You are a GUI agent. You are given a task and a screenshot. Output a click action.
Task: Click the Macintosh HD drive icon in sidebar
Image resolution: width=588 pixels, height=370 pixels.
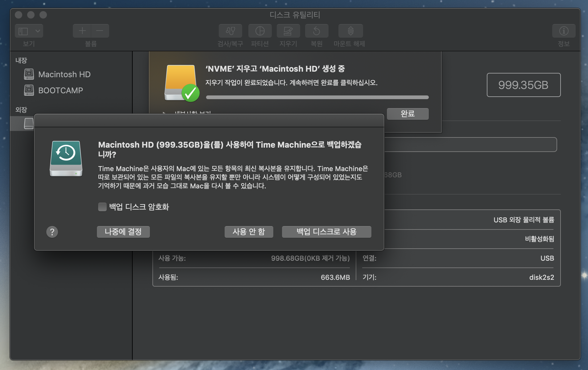(x=29, y=74)
